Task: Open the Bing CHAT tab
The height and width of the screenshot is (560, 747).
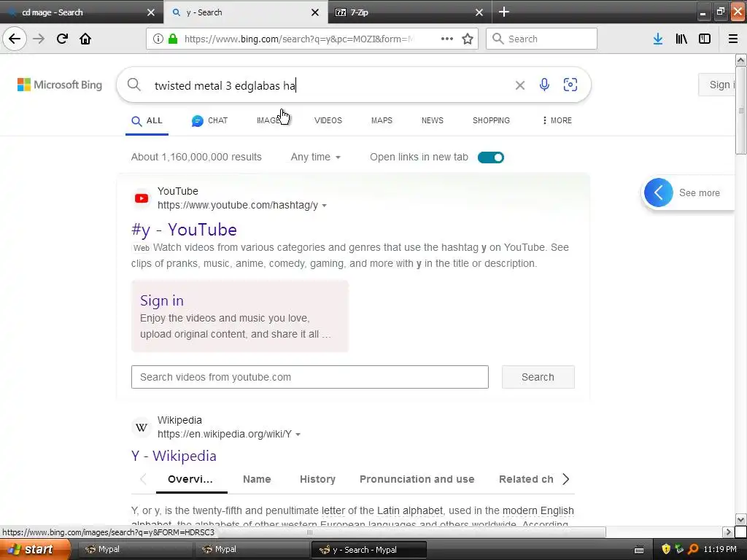Action: tap(209, 121)
